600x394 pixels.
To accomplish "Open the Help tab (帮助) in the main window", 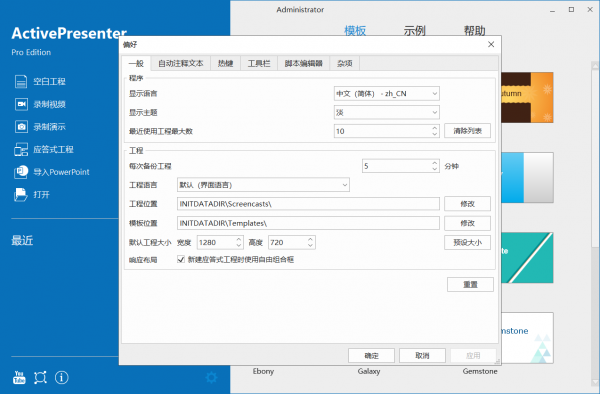I will coord(474,30).
